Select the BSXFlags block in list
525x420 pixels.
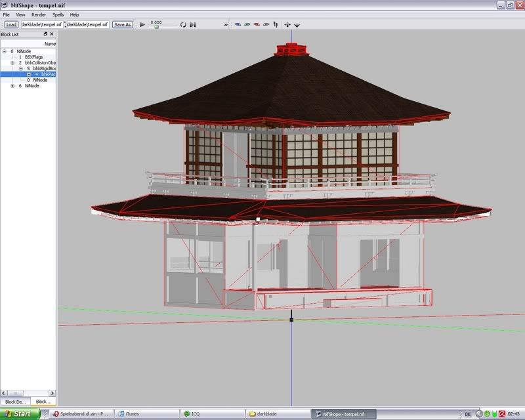33,56
